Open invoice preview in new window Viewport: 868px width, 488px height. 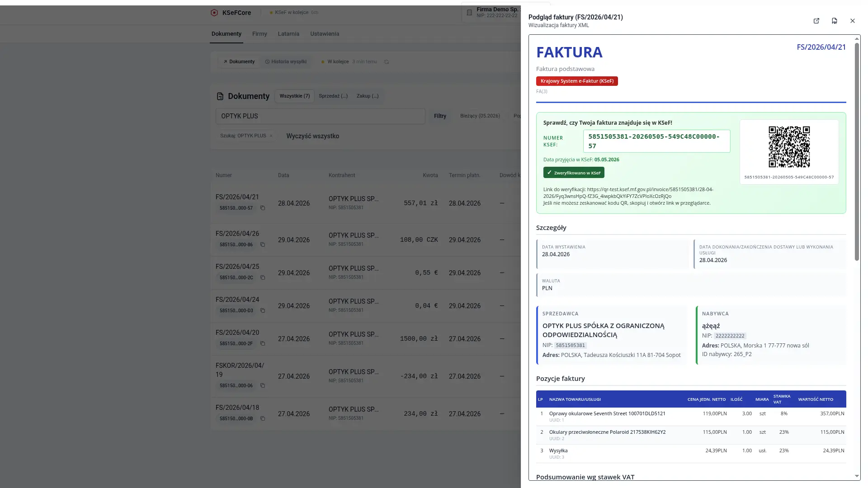(816, 21)
